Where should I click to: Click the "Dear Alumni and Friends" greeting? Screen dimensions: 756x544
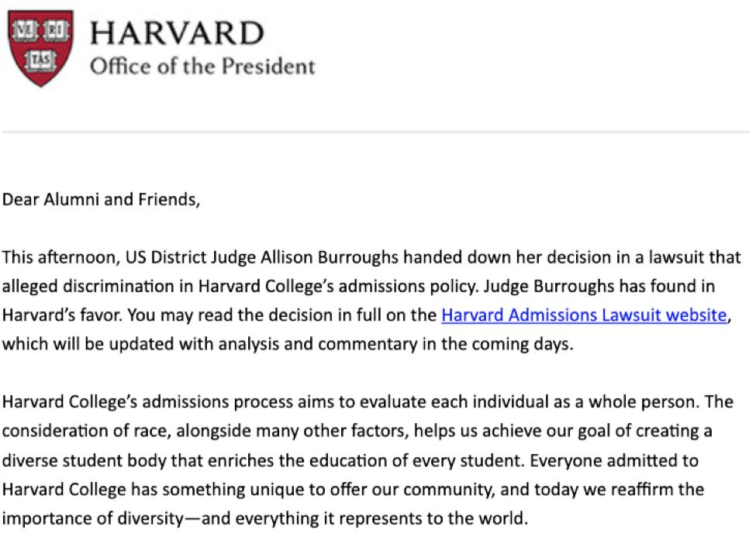[x=101, y=199]
